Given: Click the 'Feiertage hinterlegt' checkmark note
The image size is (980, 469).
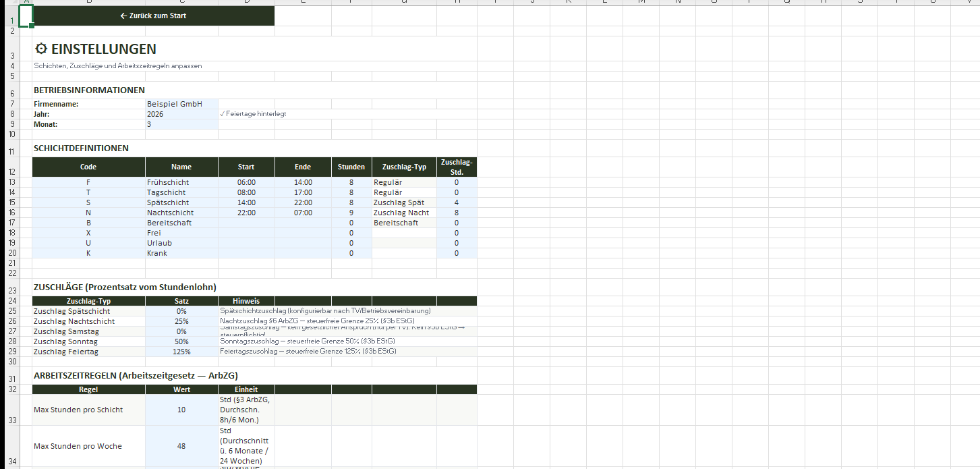Looking at the screenshot, I should pyautogui.click(x=254, y=114).
